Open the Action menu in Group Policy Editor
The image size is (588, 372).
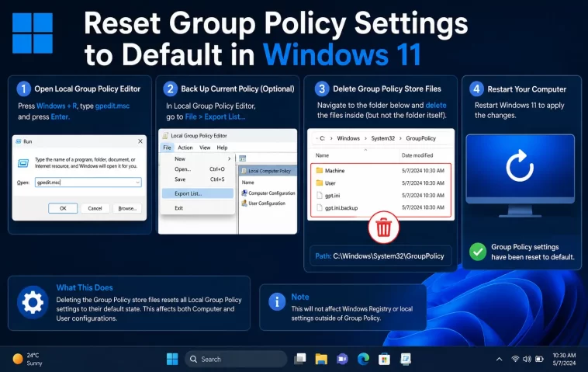tap(185, 148)
